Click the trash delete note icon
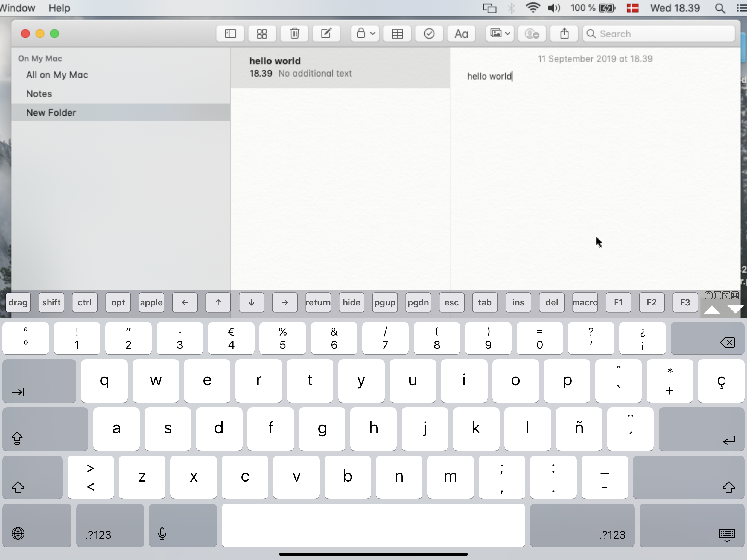The height and width of the screenshot is (560, 747). point(294,34)
